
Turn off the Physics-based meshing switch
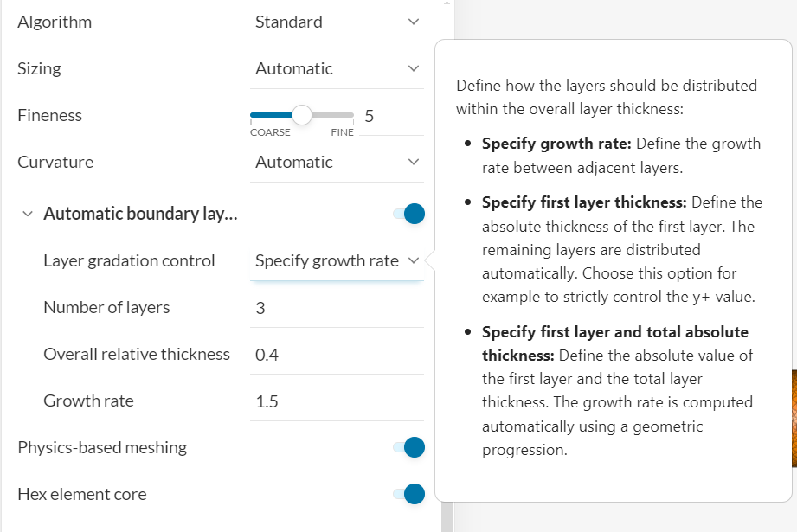click(408, 447)
